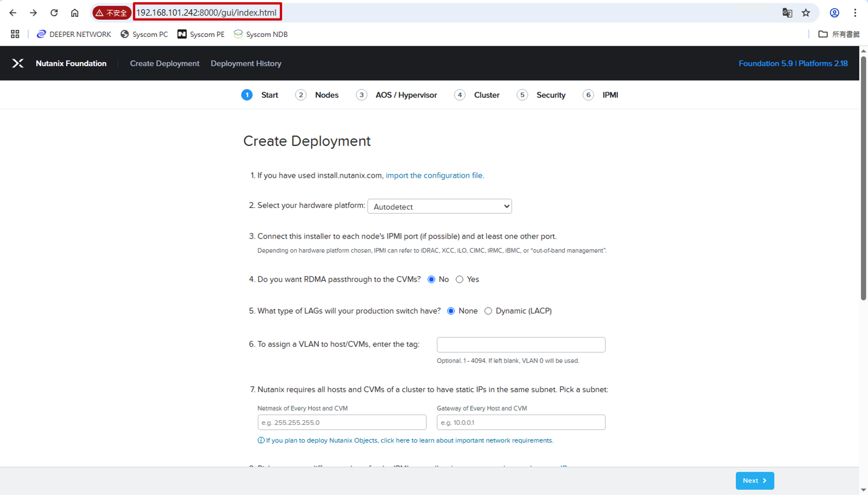The width and height of the screenshot is (868, 495).
Task: Reload the page with the refresh icon
Action: [54, 13]
